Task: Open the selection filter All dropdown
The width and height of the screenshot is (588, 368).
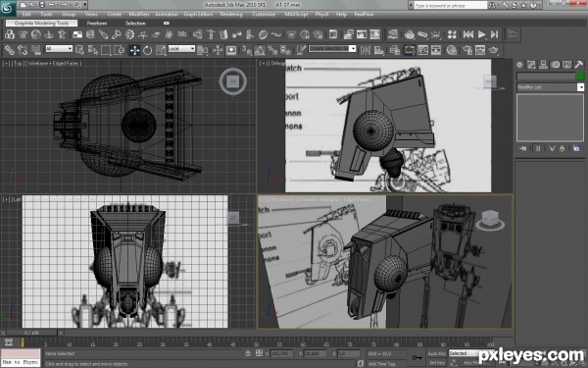Action: 59,48
